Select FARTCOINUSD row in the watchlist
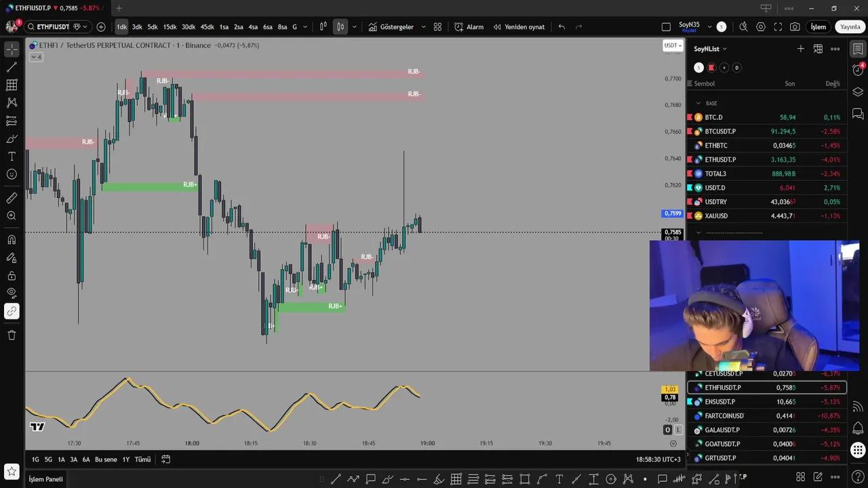 tap(767, 416)
